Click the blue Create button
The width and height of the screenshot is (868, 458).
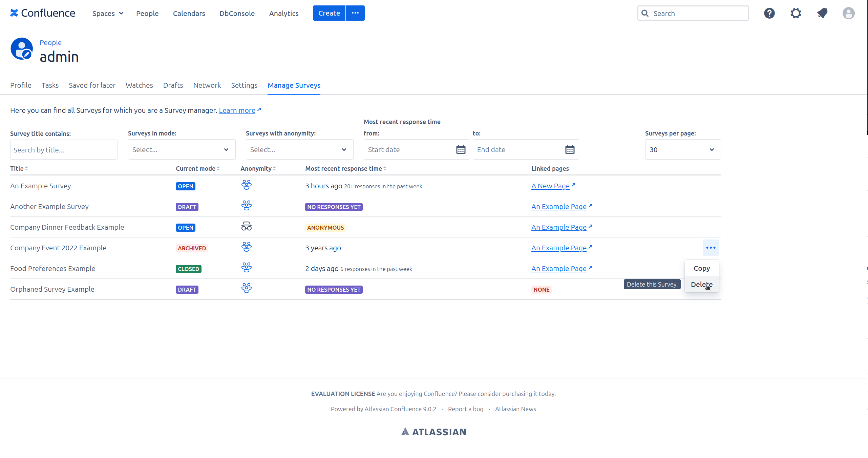tap(329, 13)
